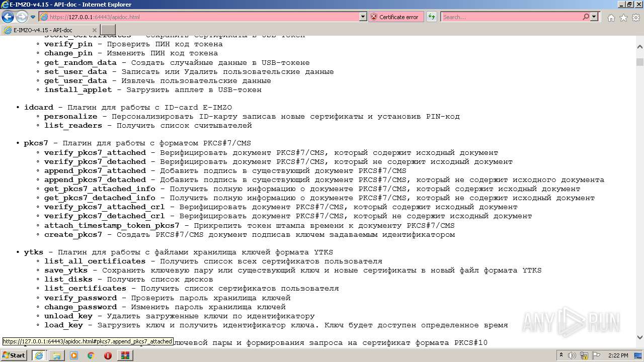This screenshot has height=362, width=644.
Task: Open the Tools gear icon
Action: [x=635, y=18]
